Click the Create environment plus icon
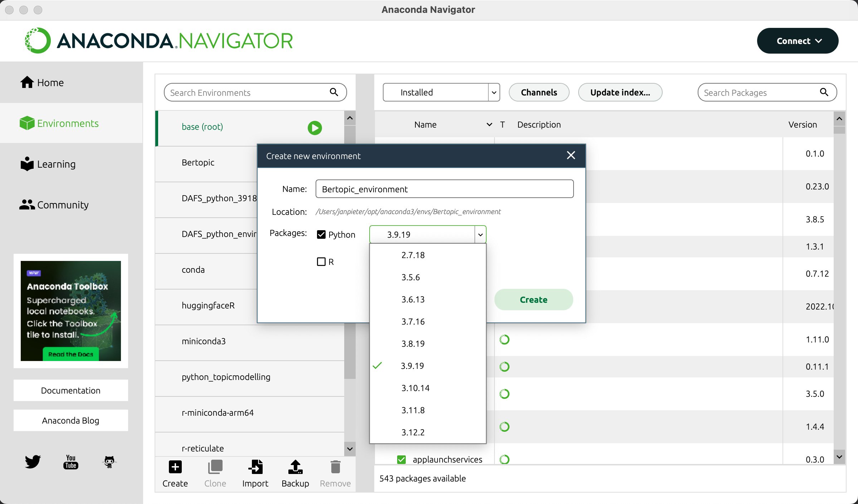Screen dimensions: 858x504 click(175, 467)
